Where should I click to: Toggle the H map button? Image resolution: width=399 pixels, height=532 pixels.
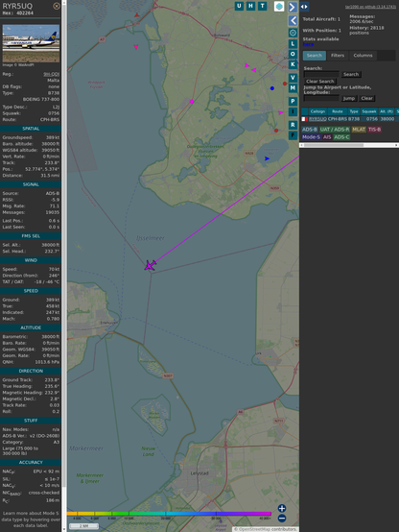250,6
